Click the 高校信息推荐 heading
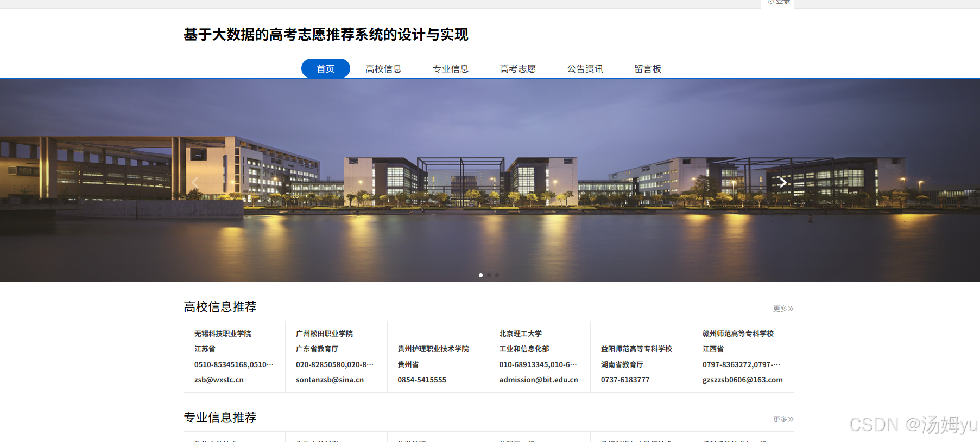Viewport: 980px width, 442px height. (220, 307)
